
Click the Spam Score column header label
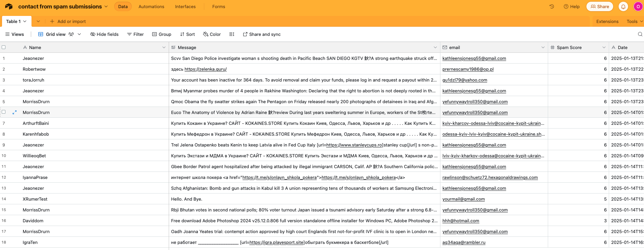point(569,47)
